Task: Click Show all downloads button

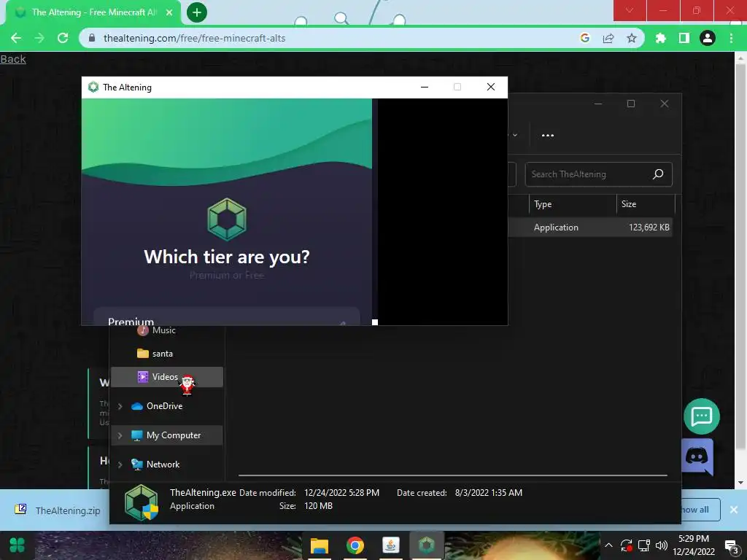Action: coord(700,510)
